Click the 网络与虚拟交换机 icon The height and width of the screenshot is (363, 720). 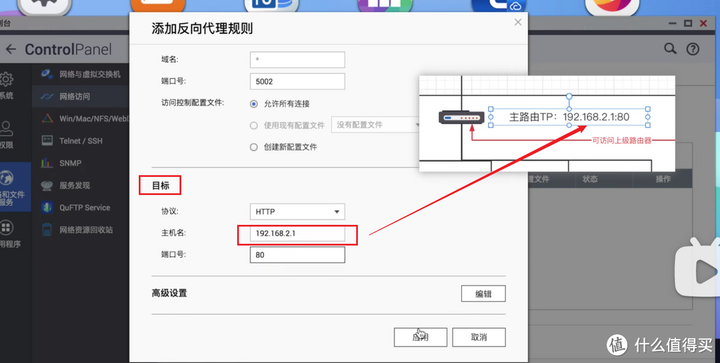(x=47, y=74)
